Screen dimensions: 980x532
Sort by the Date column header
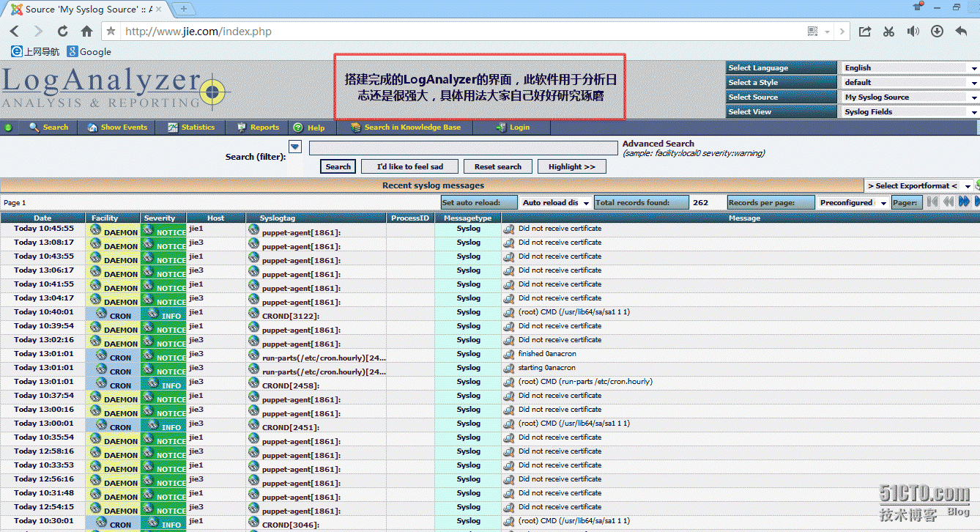(42, 218)
